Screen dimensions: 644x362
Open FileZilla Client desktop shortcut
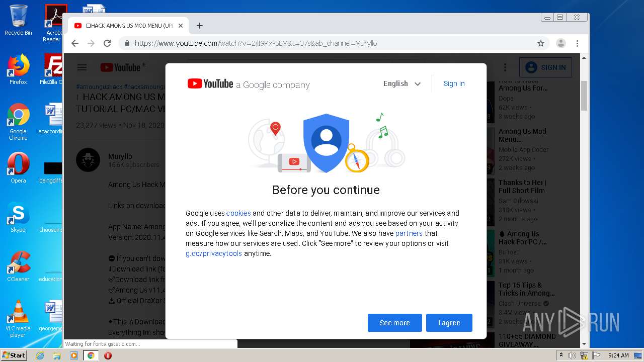52,69
